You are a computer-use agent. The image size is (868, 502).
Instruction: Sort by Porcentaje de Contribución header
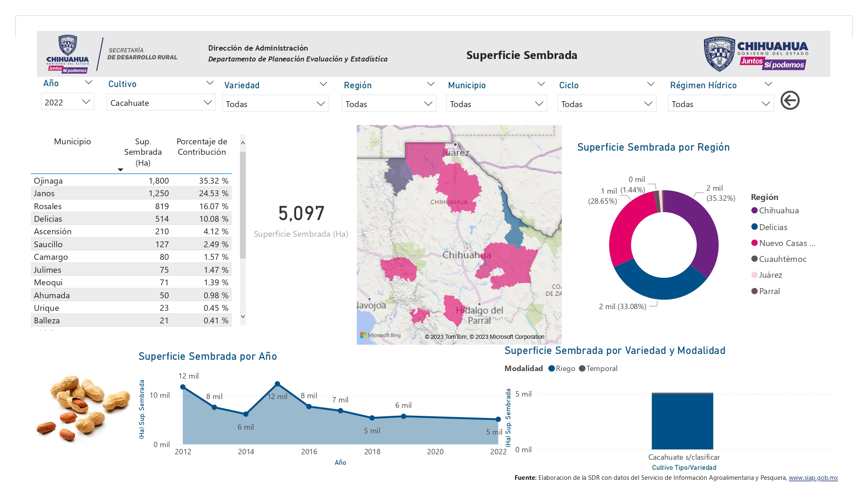pyautogui.click(x=202, y=147)
